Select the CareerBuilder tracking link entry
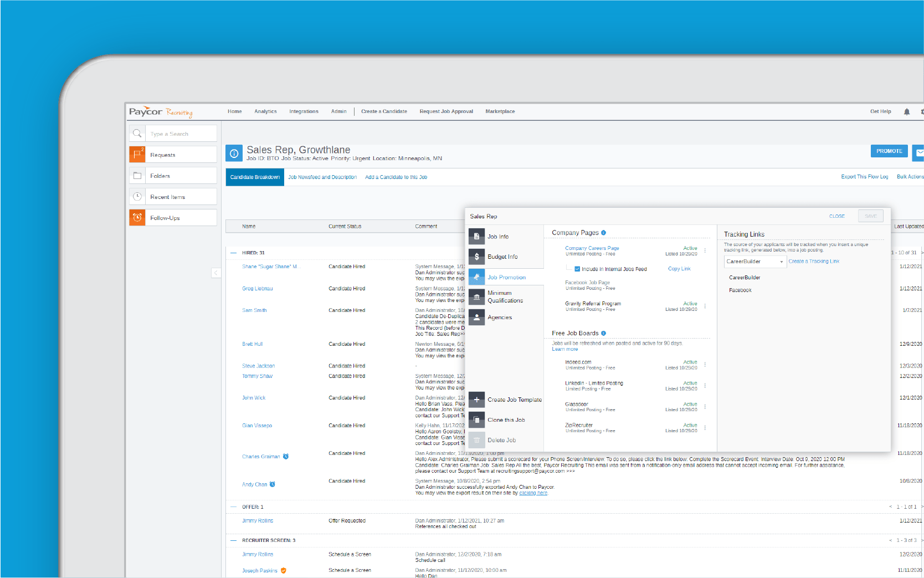924x578 pixels. 744,278
